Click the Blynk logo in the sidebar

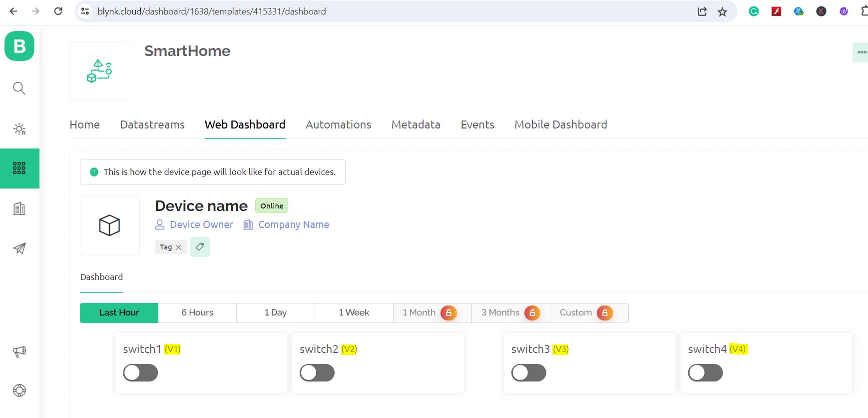point(19,46)
